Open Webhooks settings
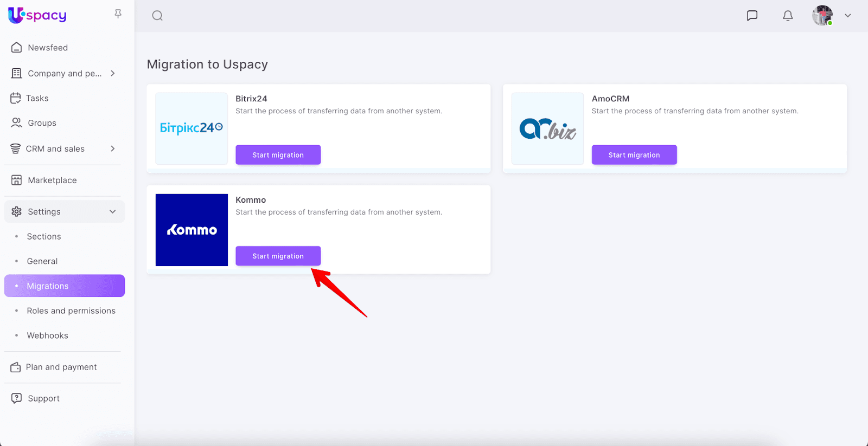Viewport: 868px width, 446px height. (48, 335)
